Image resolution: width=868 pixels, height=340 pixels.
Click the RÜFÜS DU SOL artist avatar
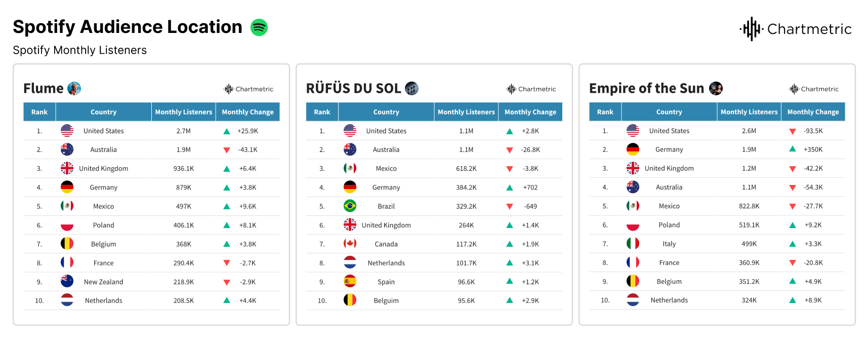click(x=412, y=89)
